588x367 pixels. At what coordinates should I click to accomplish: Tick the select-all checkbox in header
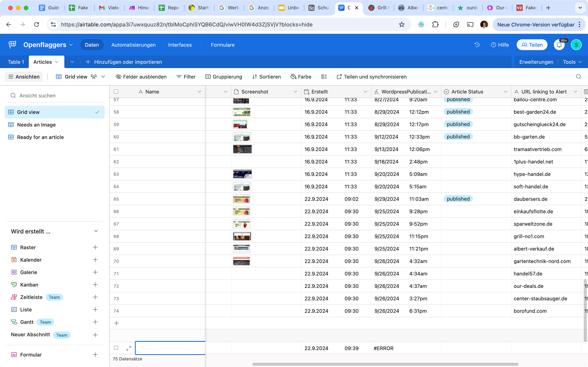pos(116,92)
